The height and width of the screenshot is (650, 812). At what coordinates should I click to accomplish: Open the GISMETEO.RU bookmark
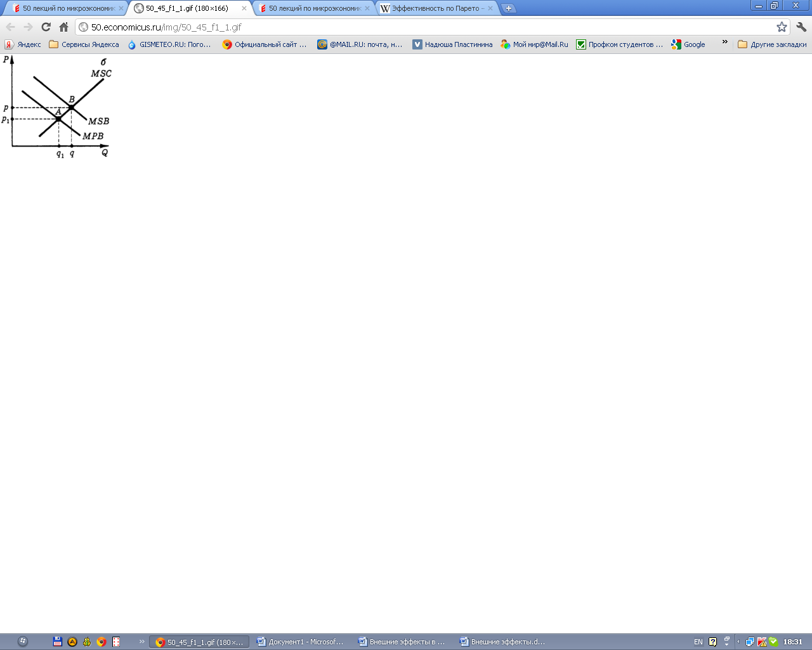(169, 44)
